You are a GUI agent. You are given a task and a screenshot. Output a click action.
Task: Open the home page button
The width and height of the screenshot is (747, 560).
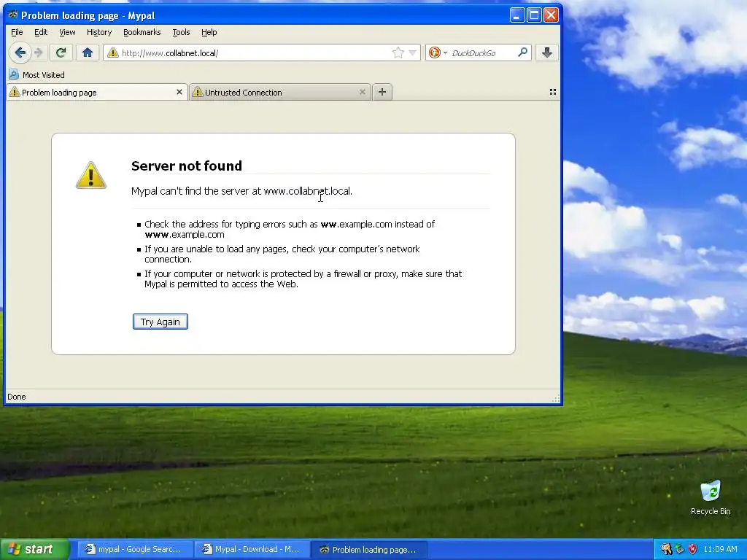88,52
